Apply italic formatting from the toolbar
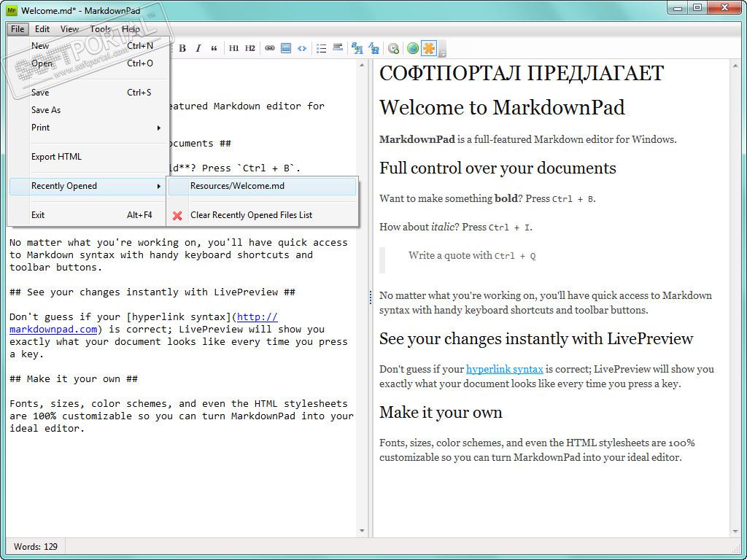747x560 pixels. (198, 48)
